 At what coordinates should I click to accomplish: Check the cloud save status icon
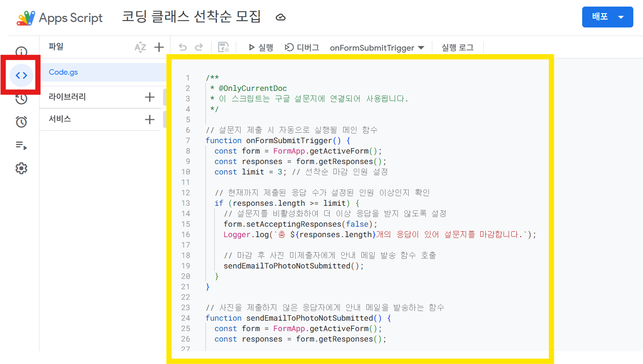click(280, 17)
